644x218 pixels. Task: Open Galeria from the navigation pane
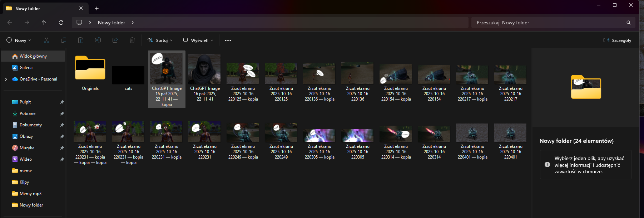tap(26, 68)
